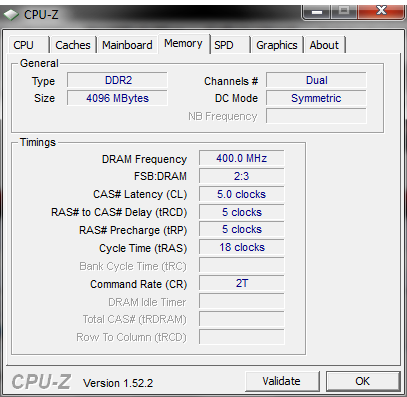Image resolution: width=407 pixels, height=397 pixels.
Task: Click the OK button
Action: click(x=363, y=381)
